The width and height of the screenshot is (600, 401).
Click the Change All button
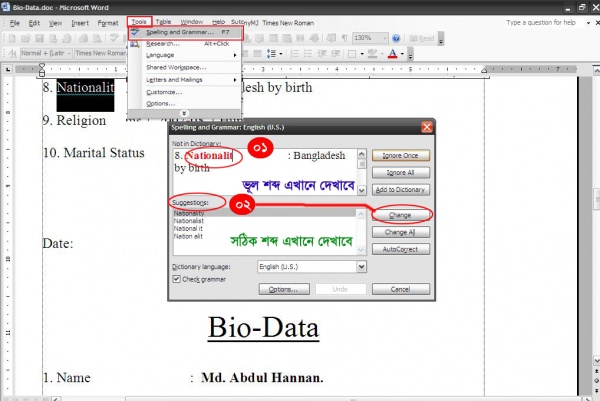click(401, 232)
